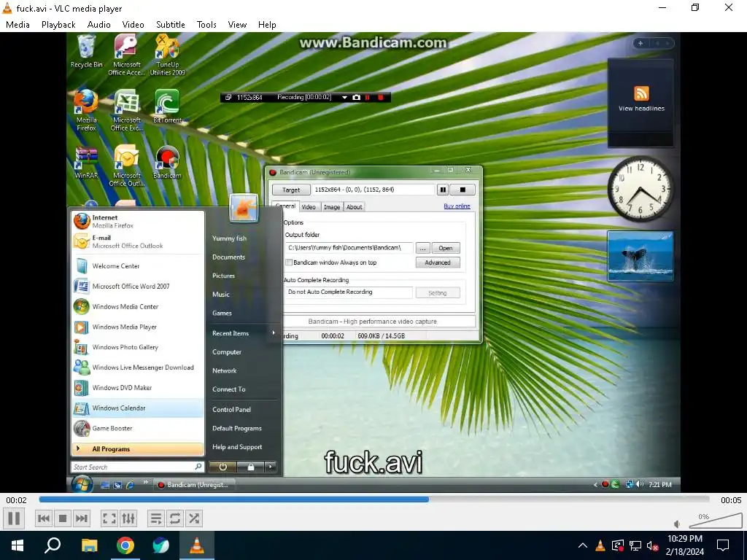This screenshot has height=560, width=747.
Task: Open the Audio menu
Action: [98, 25]
